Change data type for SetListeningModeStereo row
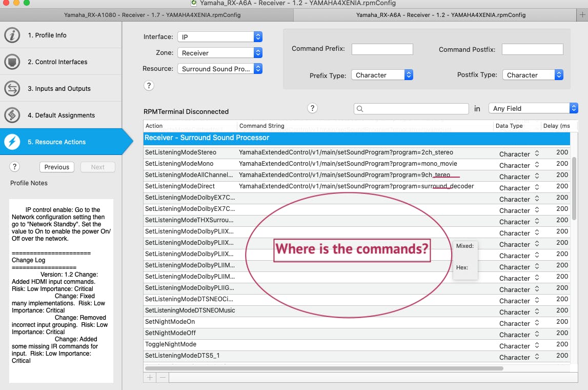Image resolution: width=588 pixels, height=390 pixels. click(x=519, y=154)
